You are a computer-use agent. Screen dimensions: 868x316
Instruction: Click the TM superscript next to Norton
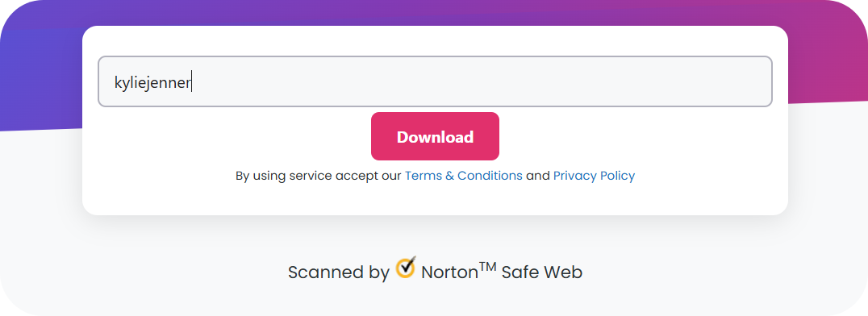pos(487,267)
